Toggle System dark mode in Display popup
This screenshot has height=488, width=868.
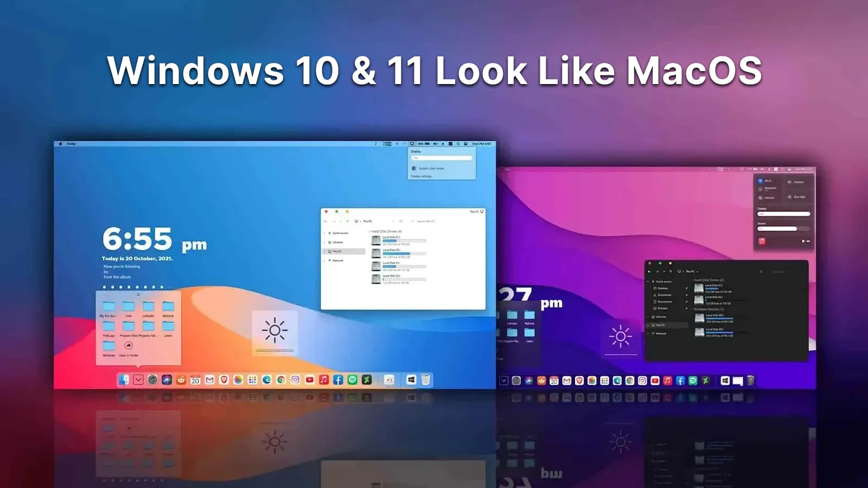428,169
